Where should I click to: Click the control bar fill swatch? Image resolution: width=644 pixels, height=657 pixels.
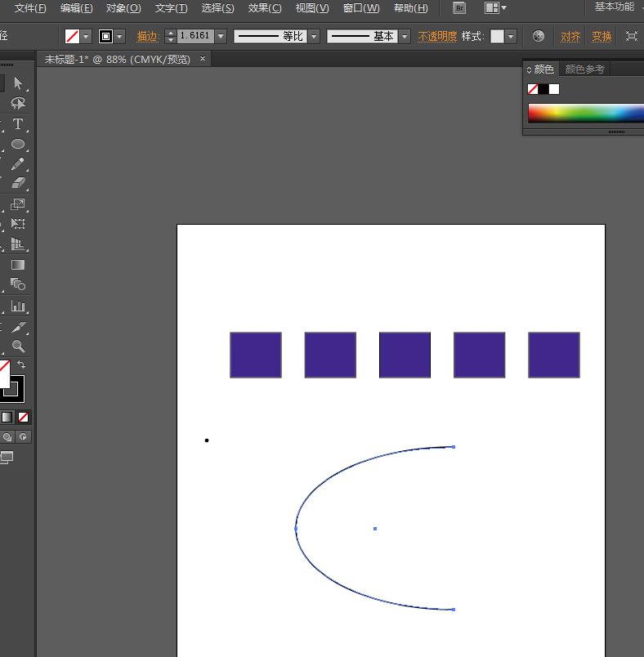(x=72, y=37)
